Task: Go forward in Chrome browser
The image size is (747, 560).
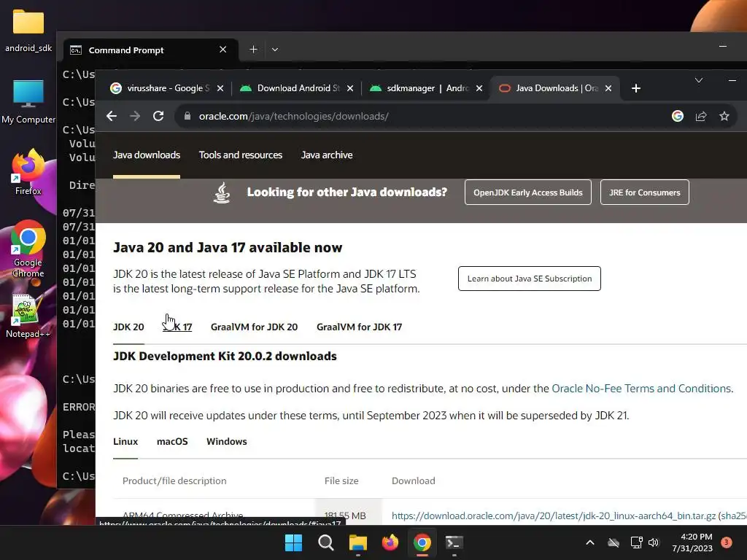Action: coord(135,116)
